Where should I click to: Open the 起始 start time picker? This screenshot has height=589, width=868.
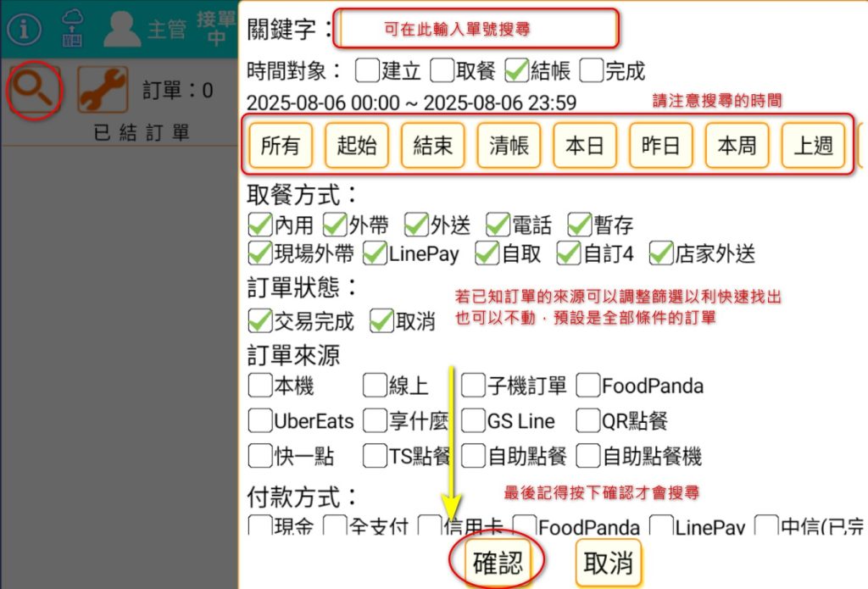(x=357, y=146)
